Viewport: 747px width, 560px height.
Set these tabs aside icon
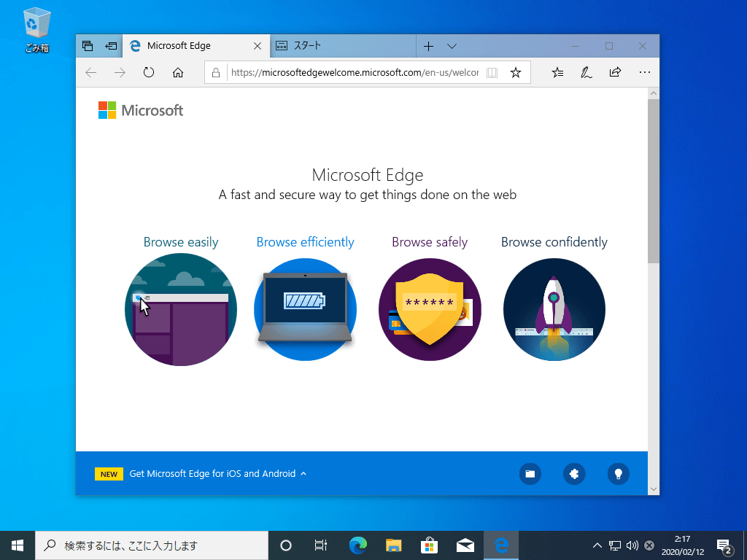(x=111, y=46)
